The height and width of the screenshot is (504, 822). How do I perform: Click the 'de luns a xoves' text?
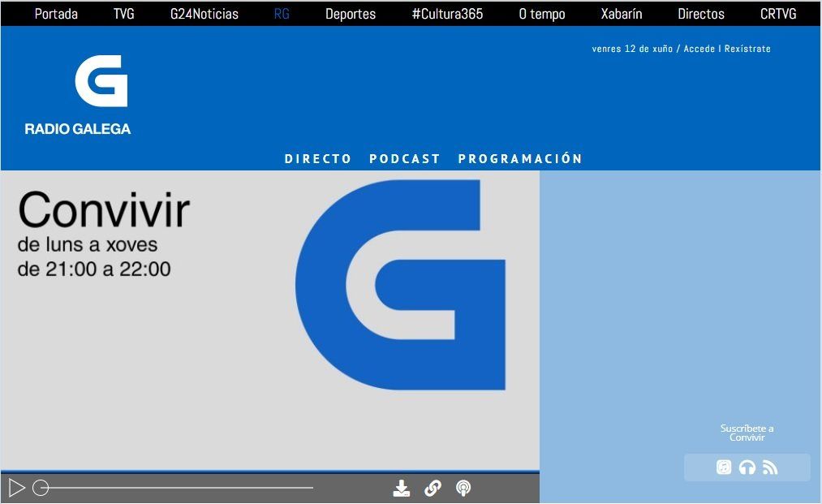point(88,245)
